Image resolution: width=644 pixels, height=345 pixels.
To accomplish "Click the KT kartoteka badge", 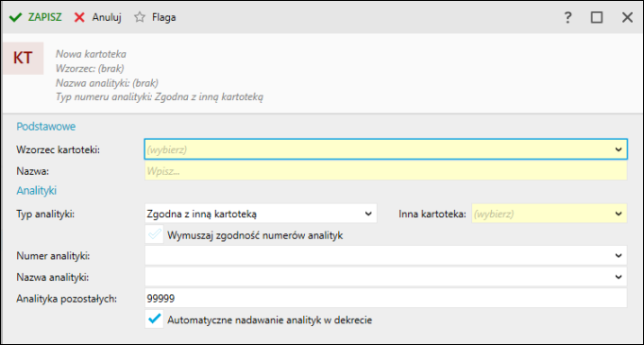I will [23, 58].
